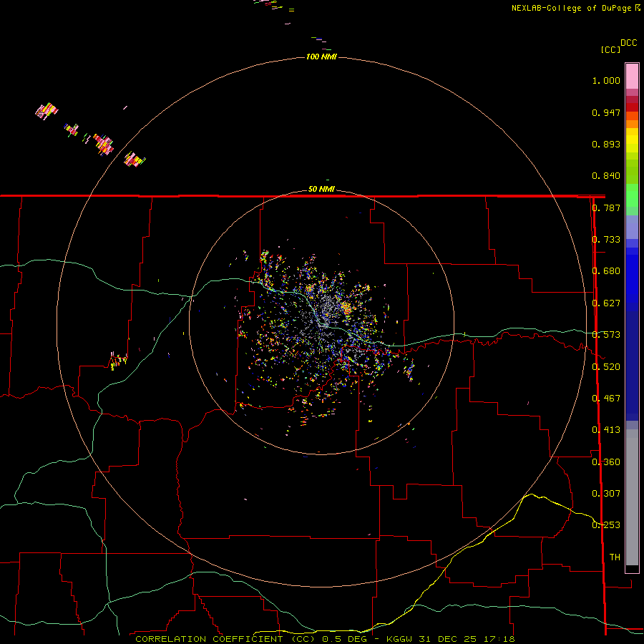Click the "TH" threshold label on the legend
This screenshot has height=644, width=644.
point(615,557)
